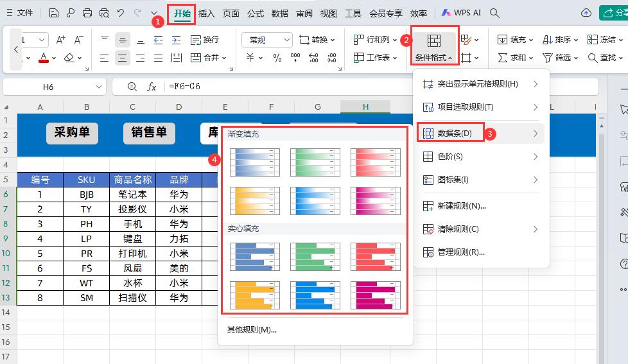The width and height of the screenshot is (628, 364).
Task: Click the insert function fx icon
Action: click(152, 87)
